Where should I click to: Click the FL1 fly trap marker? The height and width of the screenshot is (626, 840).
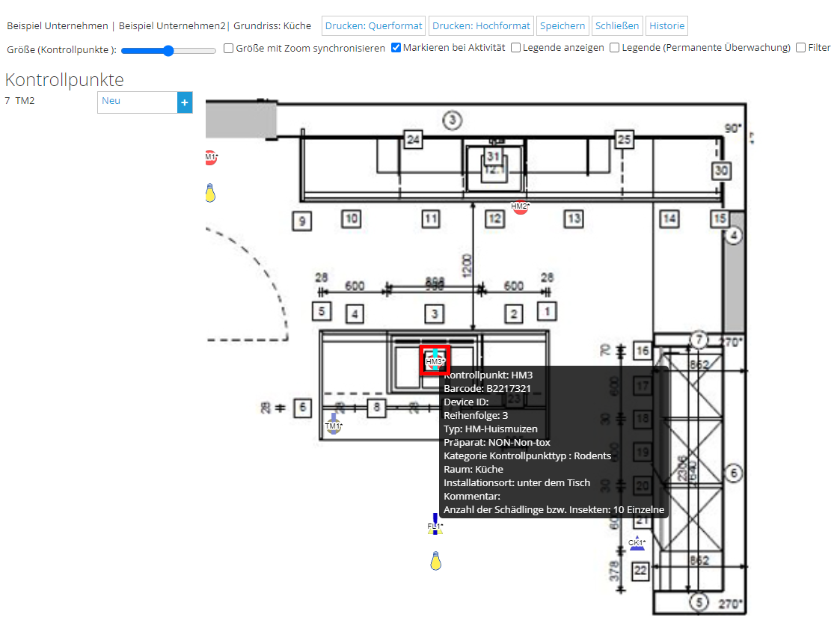pos(435,524)
